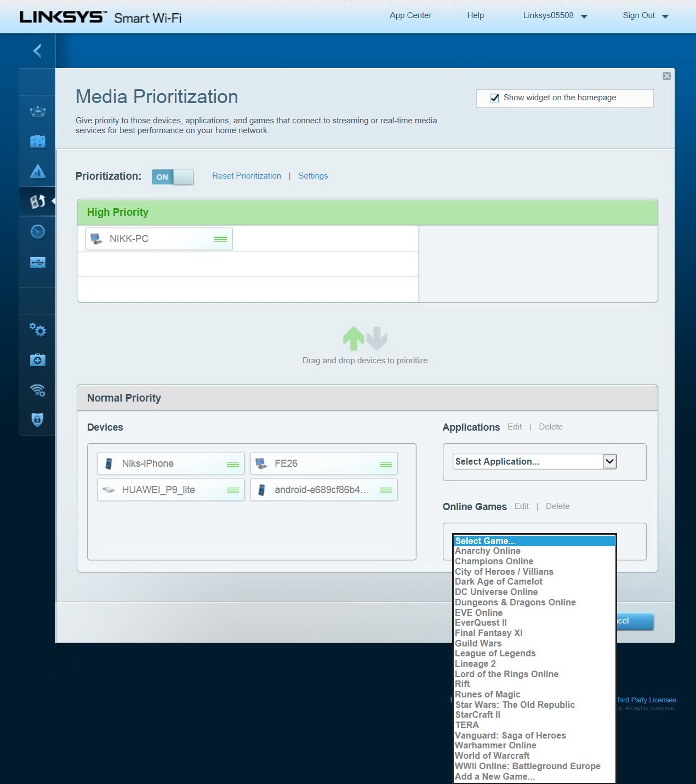Screen dimensions: 696x784
Task: Open External Storage USB sidebar icon
Action: point(37,262)
